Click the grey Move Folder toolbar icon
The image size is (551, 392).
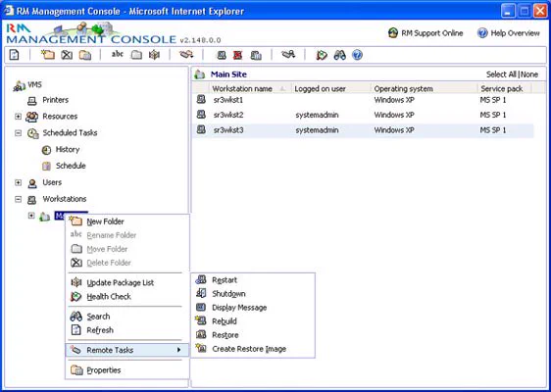pos(136,55)
